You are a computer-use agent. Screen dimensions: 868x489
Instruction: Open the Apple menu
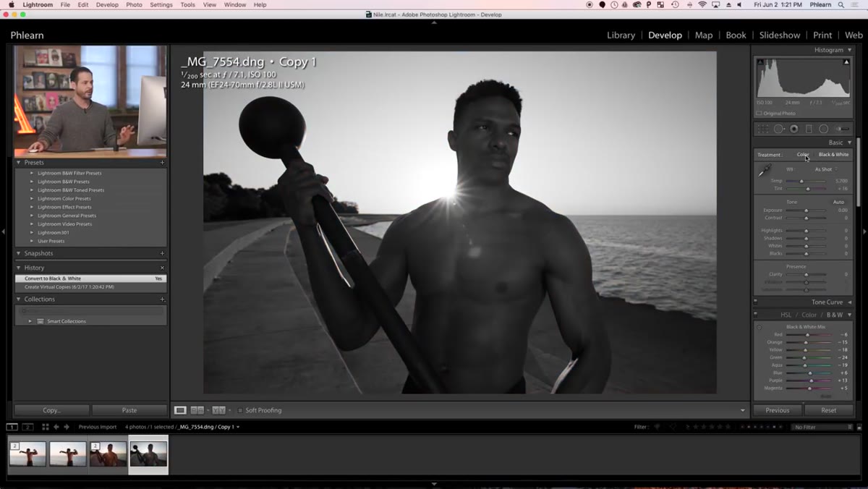pos(11,4)
